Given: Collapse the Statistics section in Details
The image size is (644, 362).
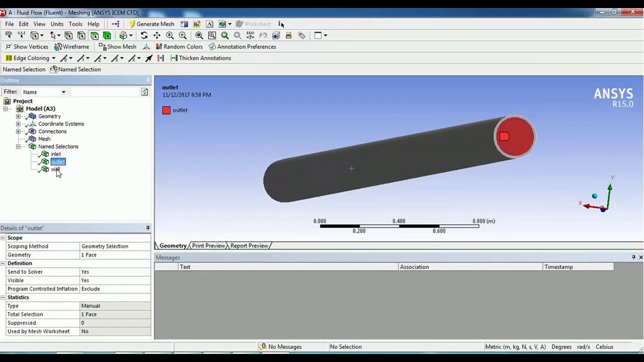Looking at the screenshot, I should (x=3, y=297).
